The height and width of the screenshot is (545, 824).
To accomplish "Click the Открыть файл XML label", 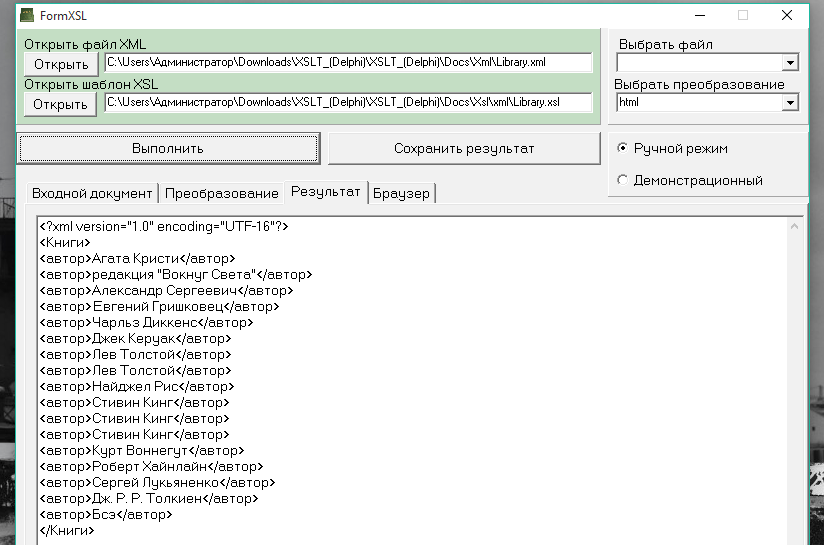I will click(85, 44).
